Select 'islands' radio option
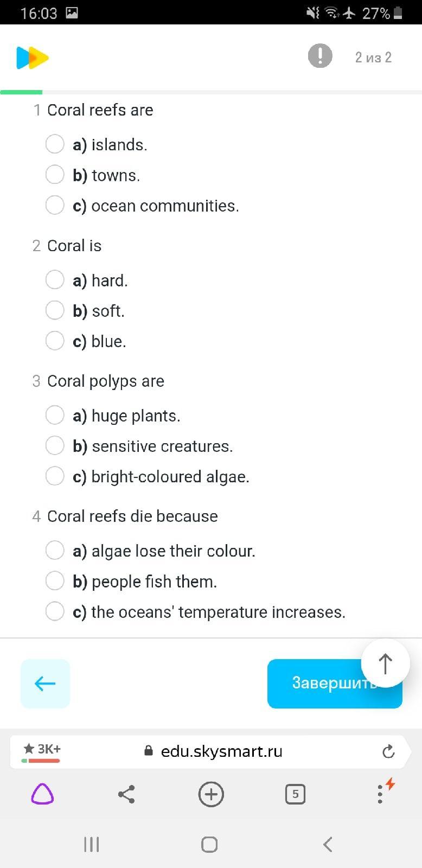The height and width of the screenshot is (868, 422). tap(55, 144)
